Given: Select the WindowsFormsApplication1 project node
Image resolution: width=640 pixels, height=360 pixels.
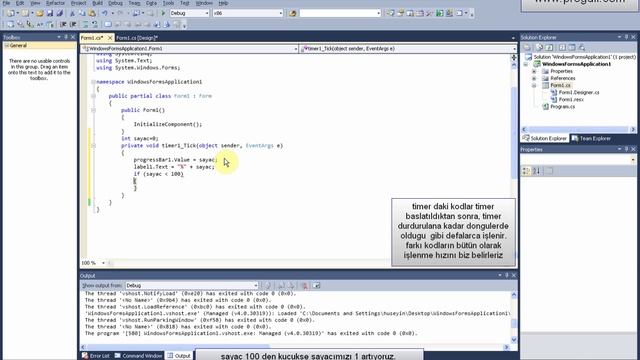Looking at the screenshot, I should tap(576, 64).
